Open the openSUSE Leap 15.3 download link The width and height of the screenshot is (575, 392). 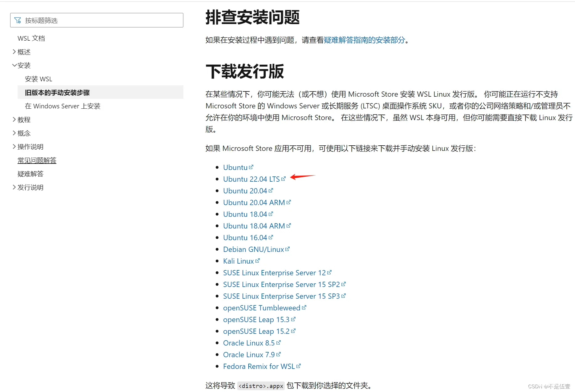point(256,319)
